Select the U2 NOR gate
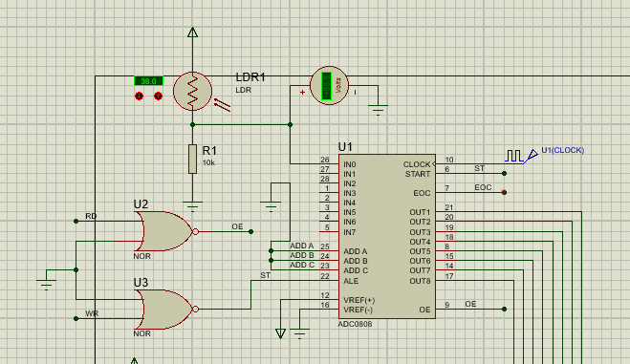630x364 pixels. (x=165, y=231)
